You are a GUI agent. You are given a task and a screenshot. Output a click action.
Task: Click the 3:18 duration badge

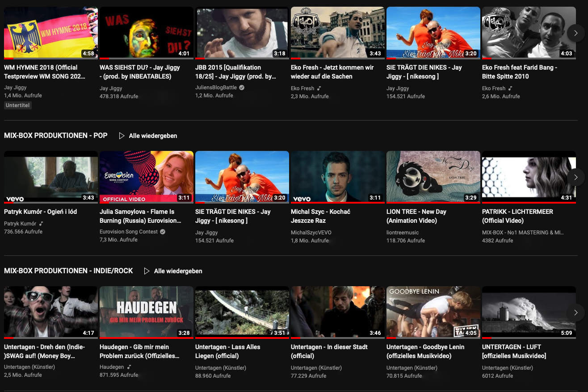pos(280,54)
